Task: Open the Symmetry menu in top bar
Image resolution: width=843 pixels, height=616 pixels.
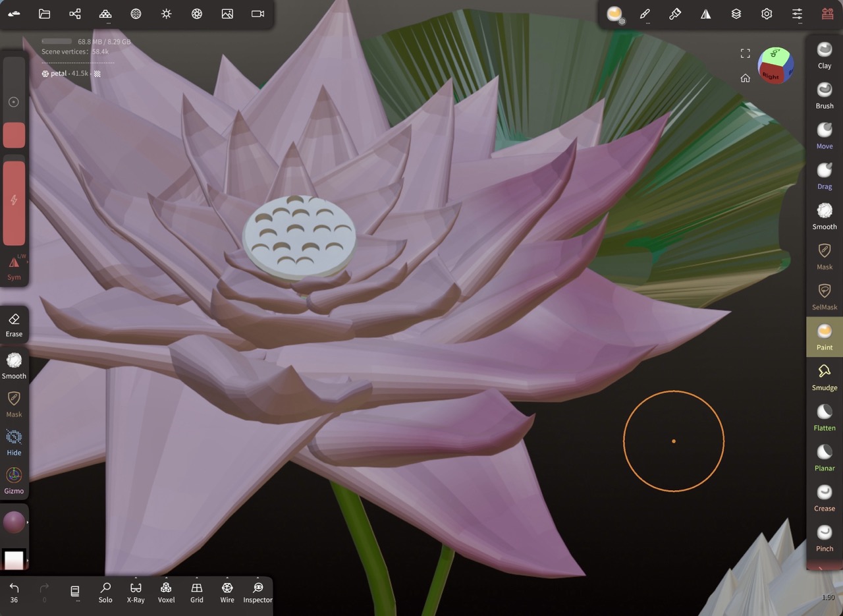Action: click(x=705, y=14)
